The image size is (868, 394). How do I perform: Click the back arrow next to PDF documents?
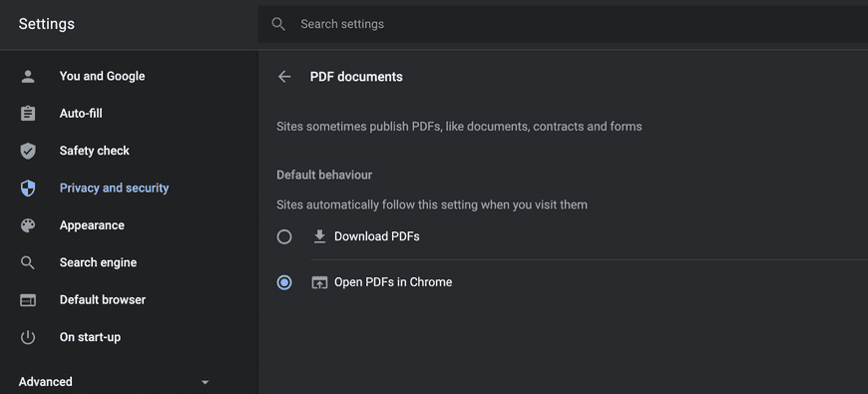(x=284, y=77)
